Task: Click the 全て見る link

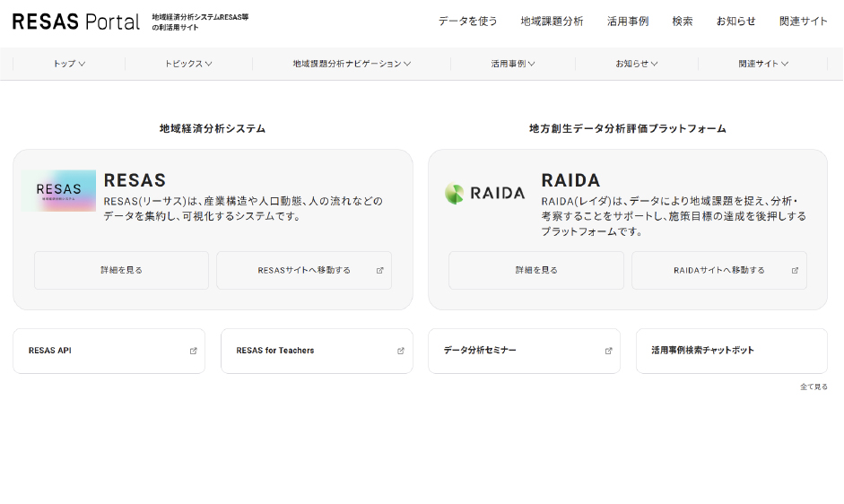Action: tap(814, 387)
